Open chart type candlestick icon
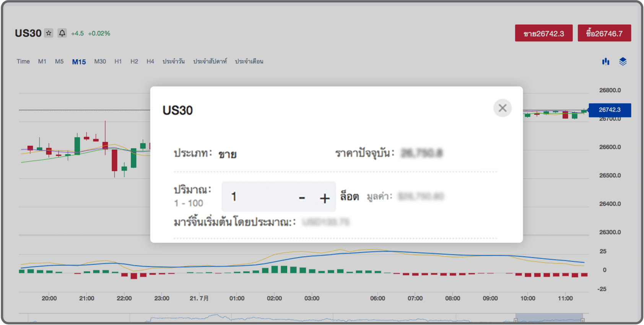The image size is (644, 325). point(605,62)
